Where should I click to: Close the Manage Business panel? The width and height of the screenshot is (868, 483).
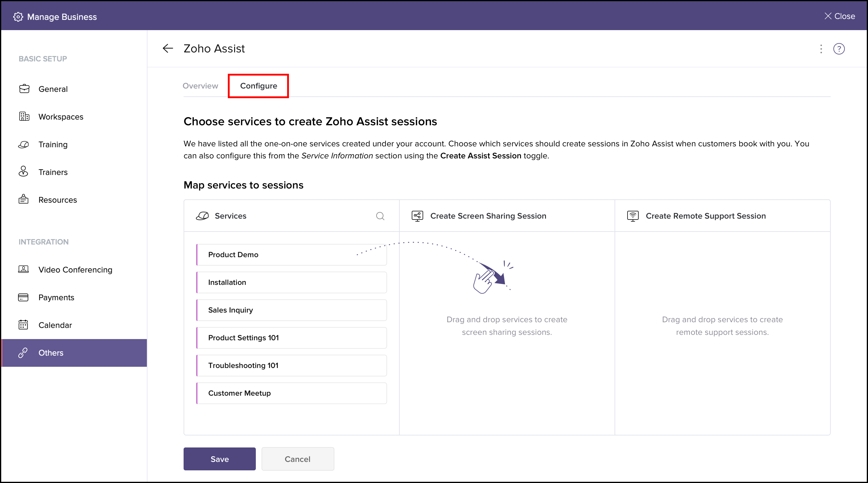tap(839, 16)
